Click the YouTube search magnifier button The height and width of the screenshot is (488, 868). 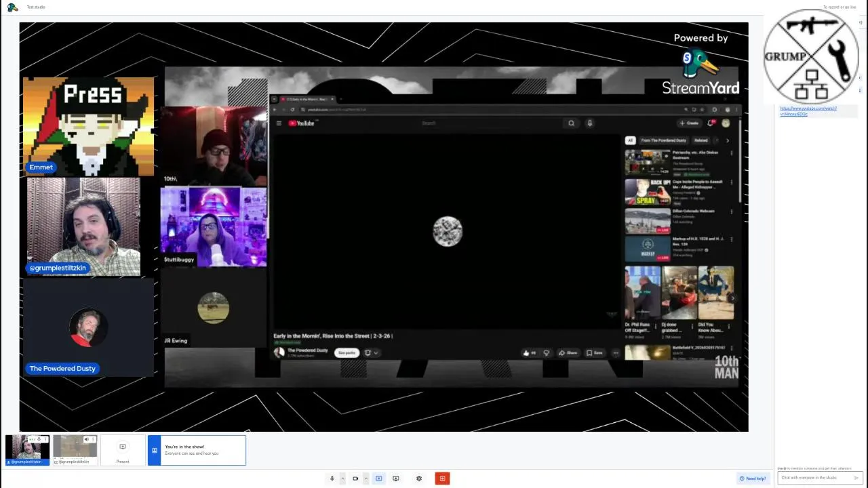pyautogui.click(x=572, y=123)
